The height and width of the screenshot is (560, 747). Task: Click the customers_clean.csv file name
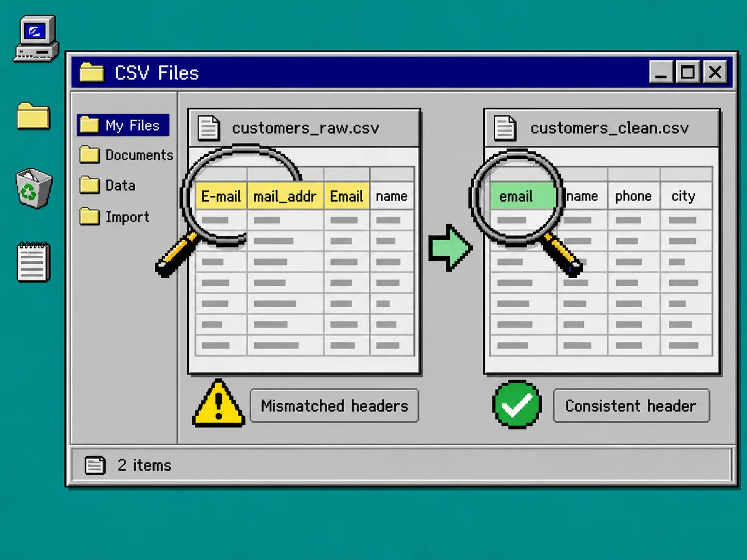[609, 128]
